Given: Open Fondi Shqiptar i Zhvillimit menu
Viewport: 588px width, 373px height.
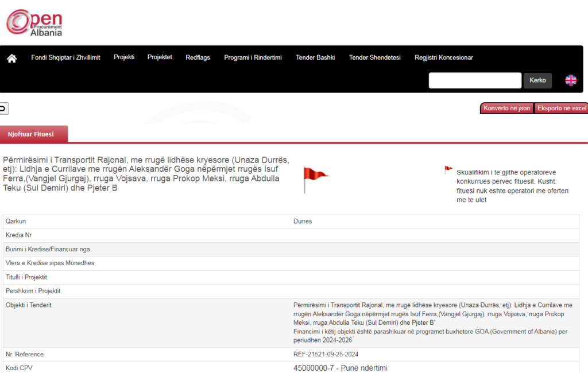Looking at the screenshot, I should pyautogui.click(x=65, y=57).
